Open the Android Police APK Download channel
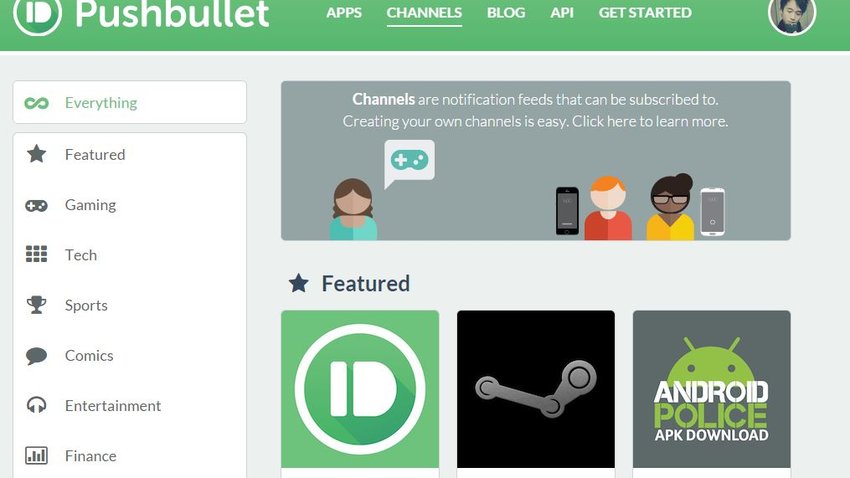 click(x=711, y=389)
